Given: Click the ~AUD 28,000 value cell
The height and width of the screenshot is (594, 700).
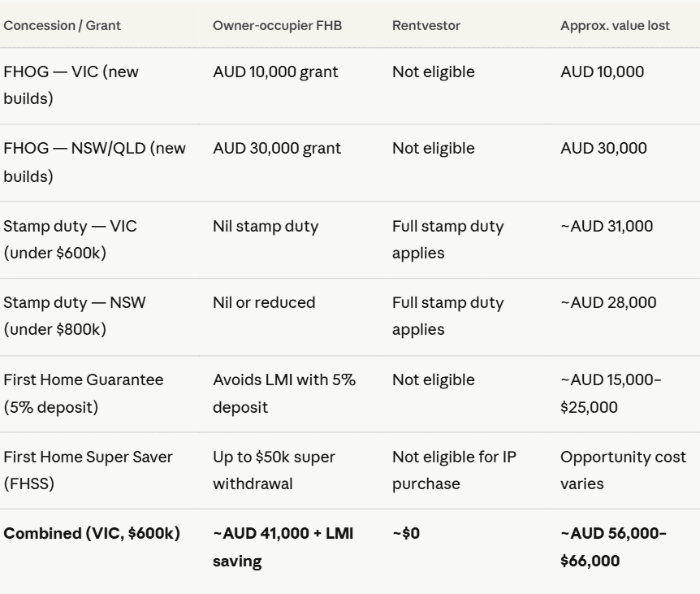Looking at the screenshot, I should pyautogui.click(x=607, y=303).
